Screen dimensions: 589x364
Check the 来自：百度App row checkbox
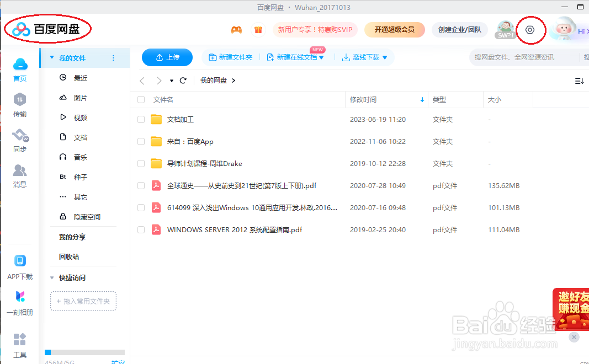tap(141, 142)
